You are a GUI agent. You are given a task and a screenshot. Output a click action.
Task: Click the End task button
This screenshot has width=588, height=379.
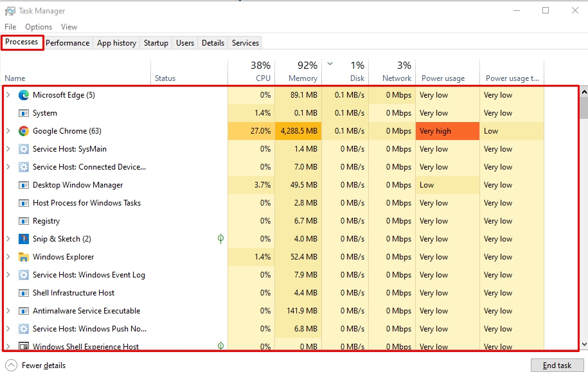(557, 366)
